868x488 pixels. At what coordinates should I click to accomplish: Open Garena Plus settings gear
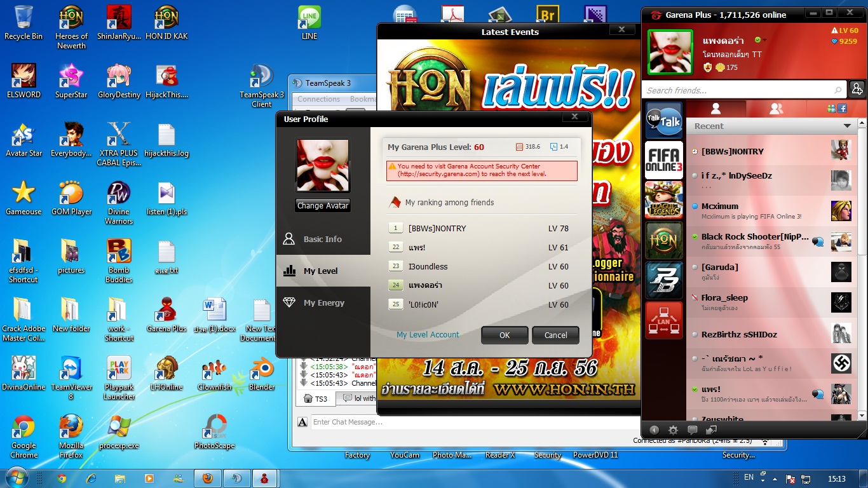click(673, 430)
